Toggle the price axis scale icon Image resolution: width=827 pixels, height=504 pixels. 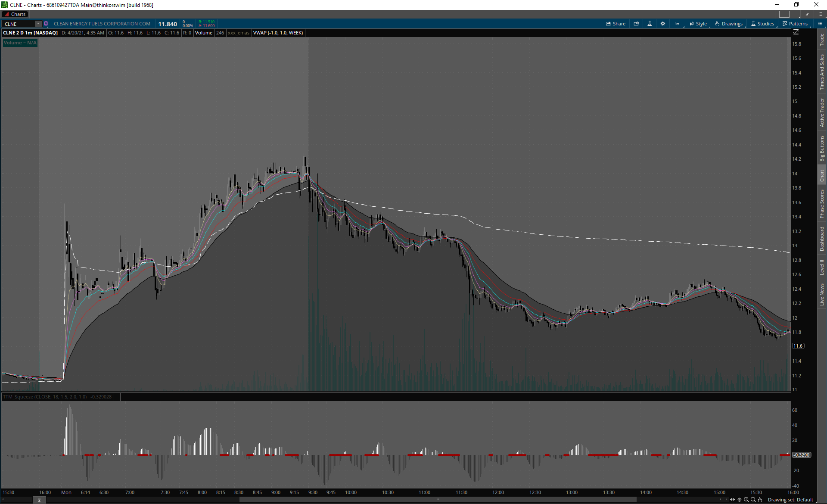(796, 32)
